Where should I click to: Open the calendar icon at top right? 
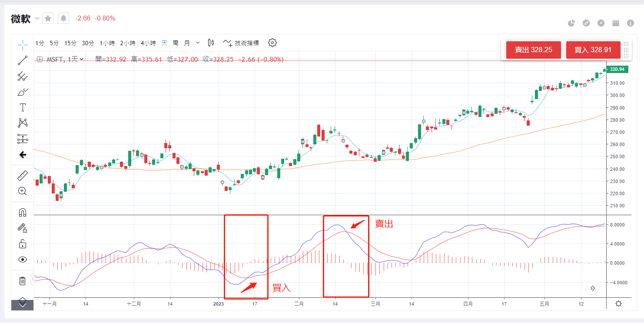tap(616, 23)
